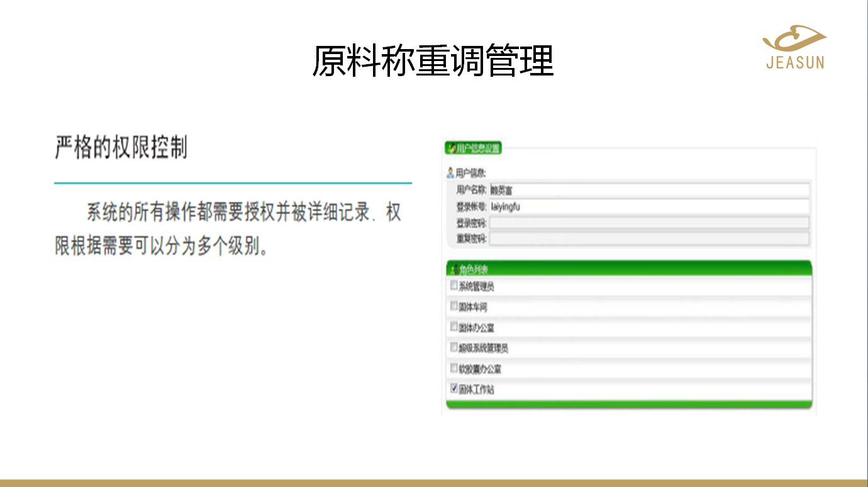Click into the 登录密码 field
Image resolution: width=868 pixels, height=487 pixels.
(648, 223)
